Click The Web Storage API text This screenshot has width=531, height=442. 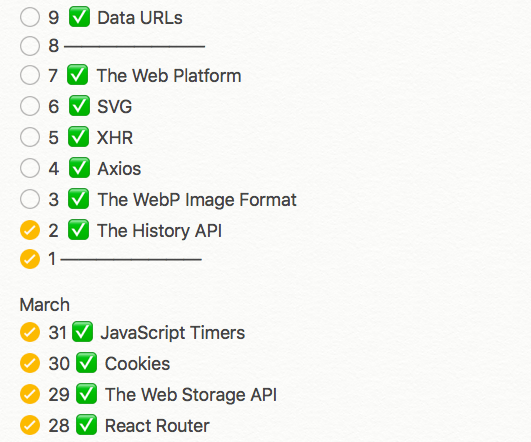click(x=191, y=395)
